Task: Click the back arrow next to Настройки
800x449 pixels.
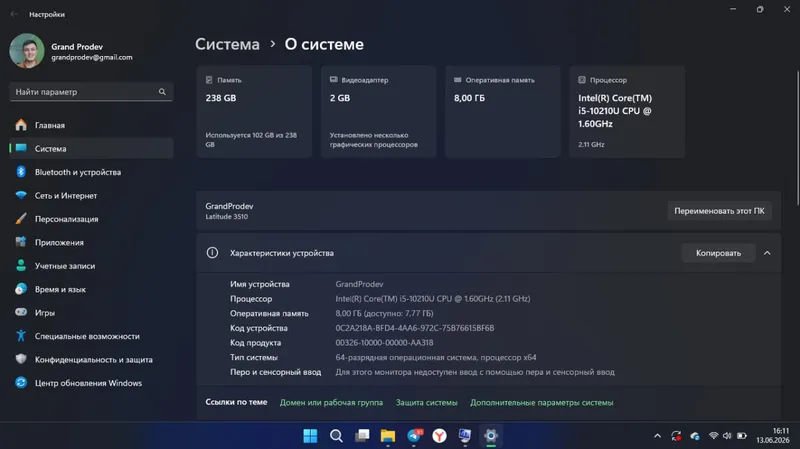Action: coord(14,14)
